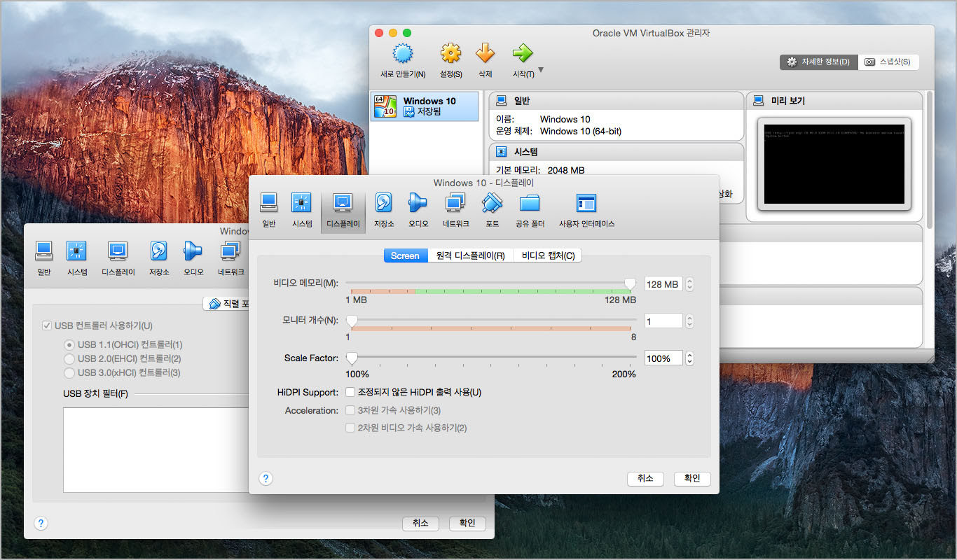Click the VM preview thumbnail
This screenshot has height=560, width=957.
(x=834, y=164)
